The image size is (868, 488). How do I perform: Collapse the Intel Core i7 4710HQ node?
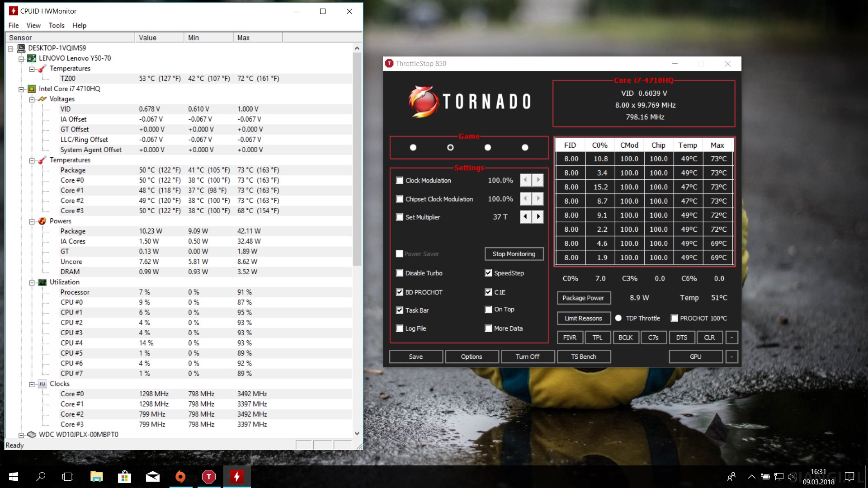tap(21, 89)
